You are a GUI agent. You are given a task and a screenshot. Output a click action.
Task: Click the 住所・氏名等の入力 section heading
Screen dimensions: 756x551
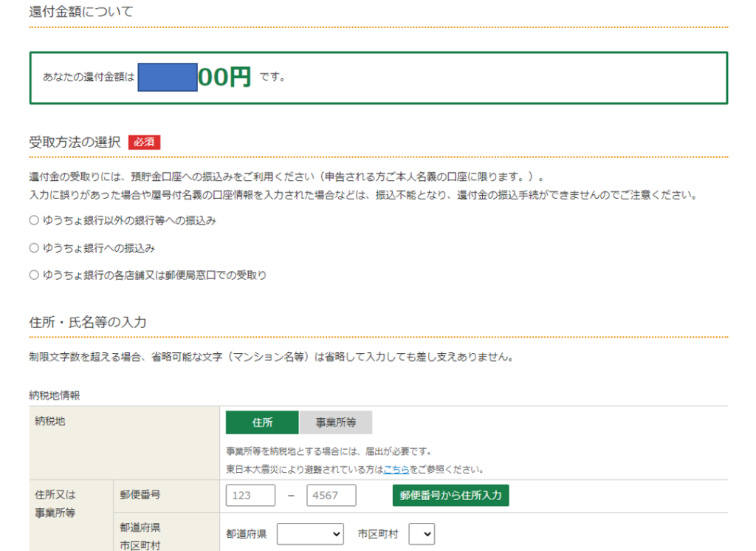88,322
